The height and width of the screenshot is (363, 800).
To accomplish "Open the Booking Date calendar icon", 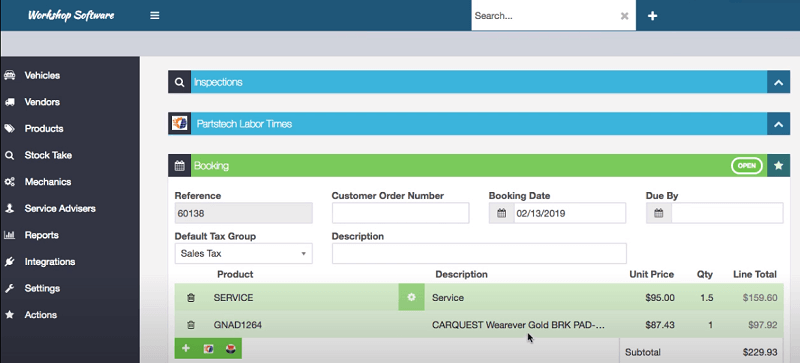I will tap(502, 213).
